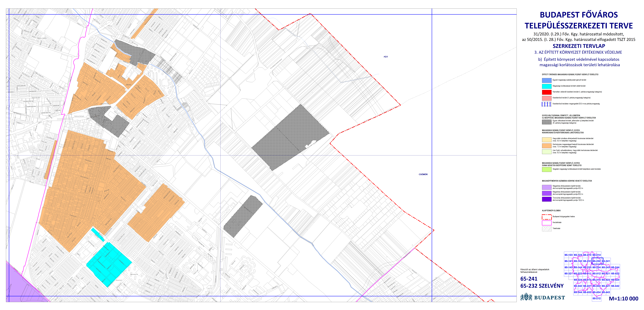The width and height of the screenshot is (644, 310).
Task: Select index map cell 65-142
Action: point(578,261)
